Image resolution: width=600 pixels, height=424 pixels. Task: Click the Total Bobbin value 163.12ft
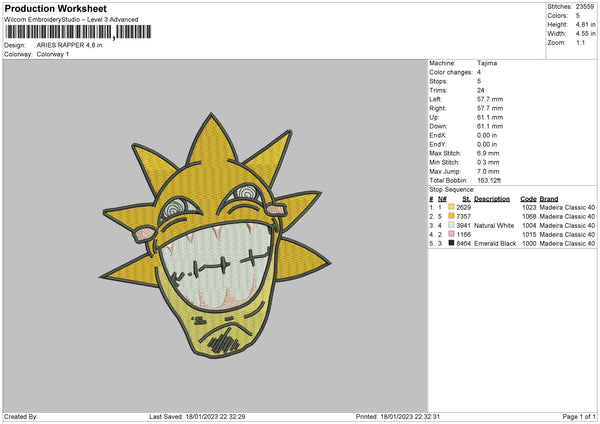489,181
